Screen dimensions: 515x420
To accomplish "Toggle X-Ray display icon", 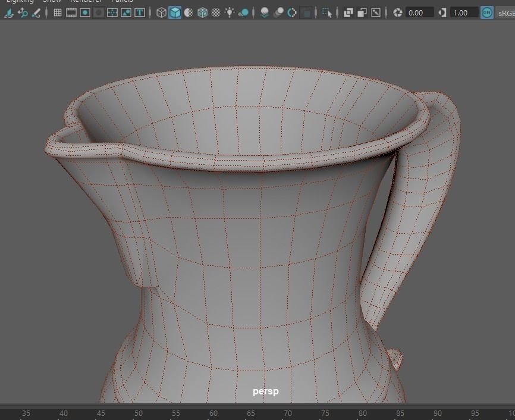I will point(348,13).
